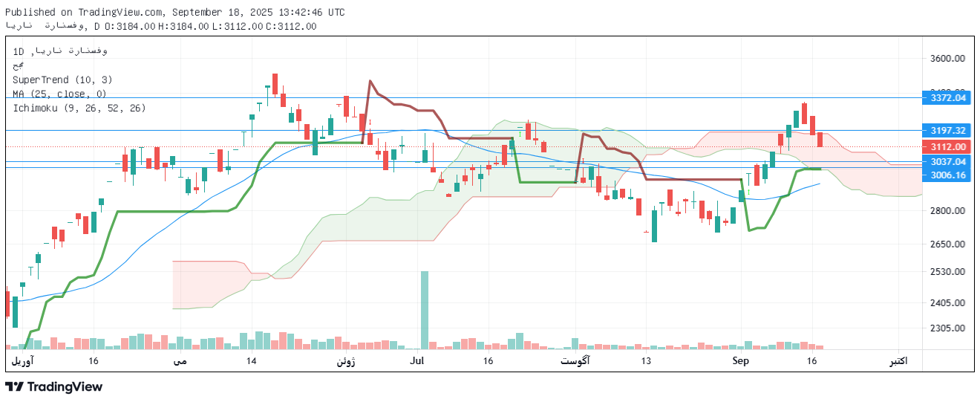Click the tallest volume bar near Jul
The width and height of the screenshot is (980, 402).
pyautogui.click(x=425, y=310)
